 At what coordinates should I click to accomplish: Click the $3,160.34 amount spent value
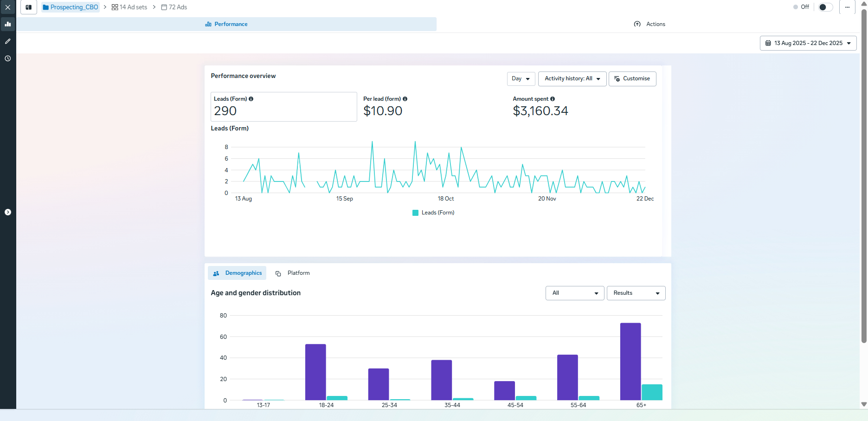click(540, 111)
